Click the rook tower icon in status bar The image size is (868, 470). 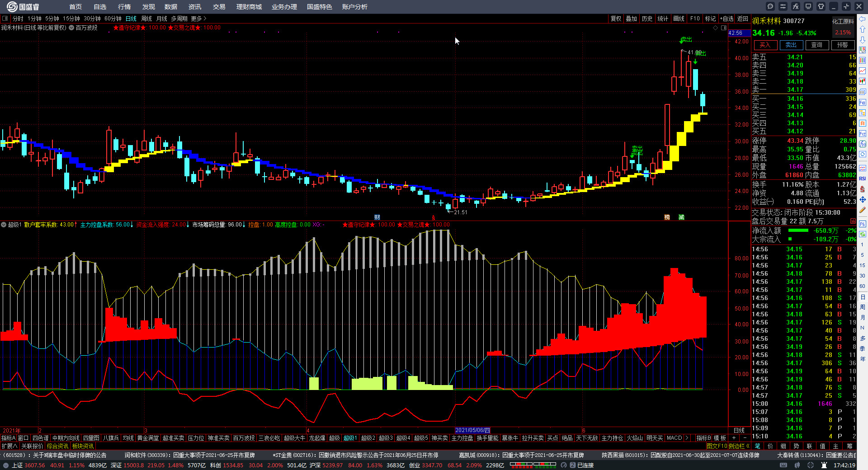[x=824, y=465]
